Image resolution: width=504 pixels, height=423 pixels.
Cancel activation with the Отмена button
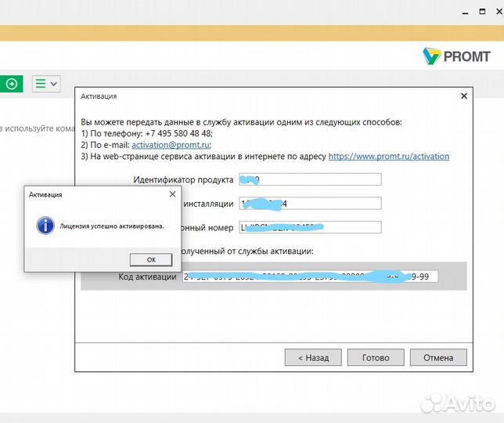click(438, 357)
